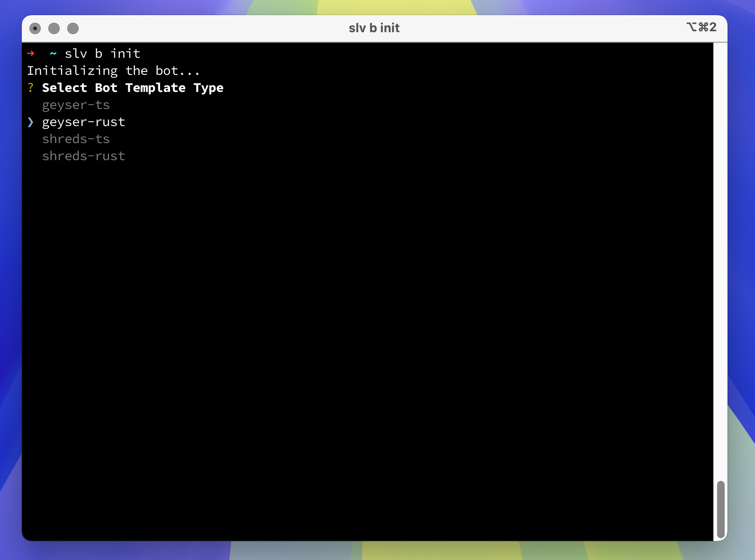Click the selection chevron beside geyser-rust
The image size is (755, 560).
(30, 122)
